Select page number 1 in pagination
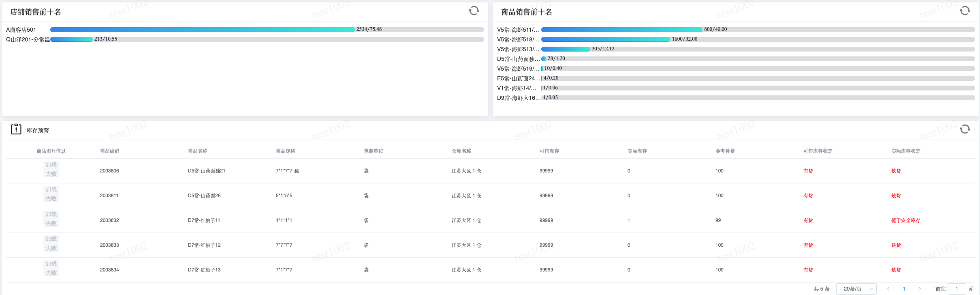 [904, 289]
